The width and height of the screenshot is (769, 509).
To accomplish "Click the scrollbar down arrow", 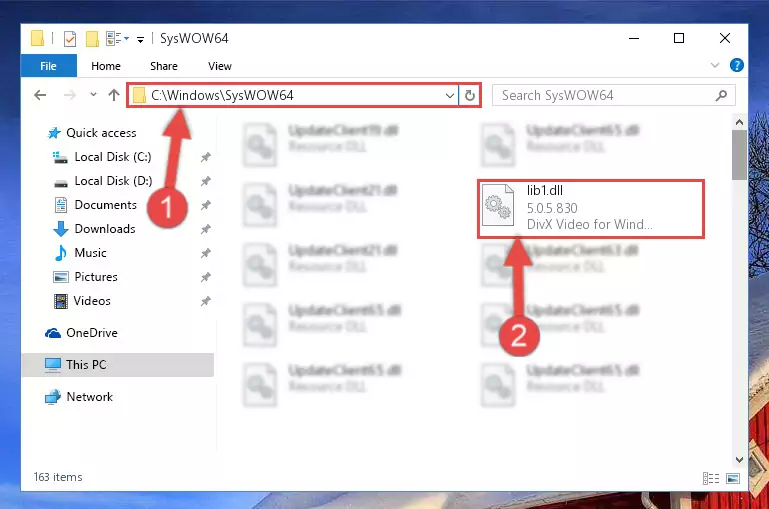I will (x=739, y=459).
